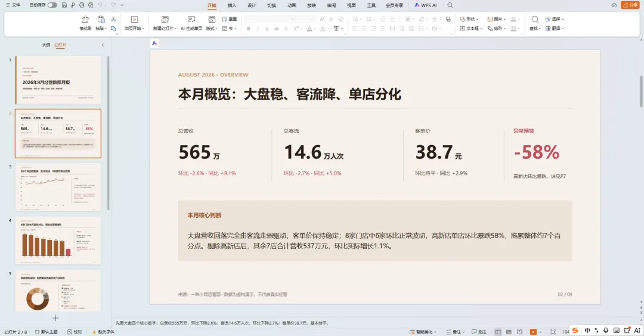
Task: Select slide 3 thumbnail with line chart
Action: 58,187
